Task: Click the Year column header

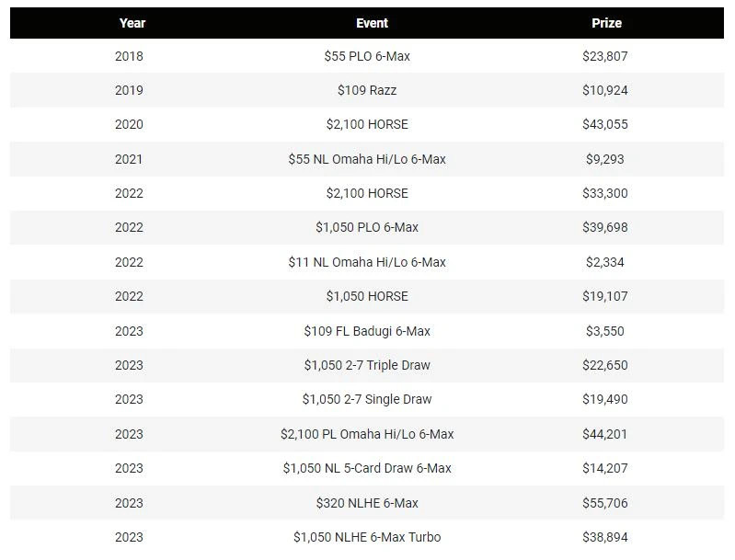Action: point(132,23)
